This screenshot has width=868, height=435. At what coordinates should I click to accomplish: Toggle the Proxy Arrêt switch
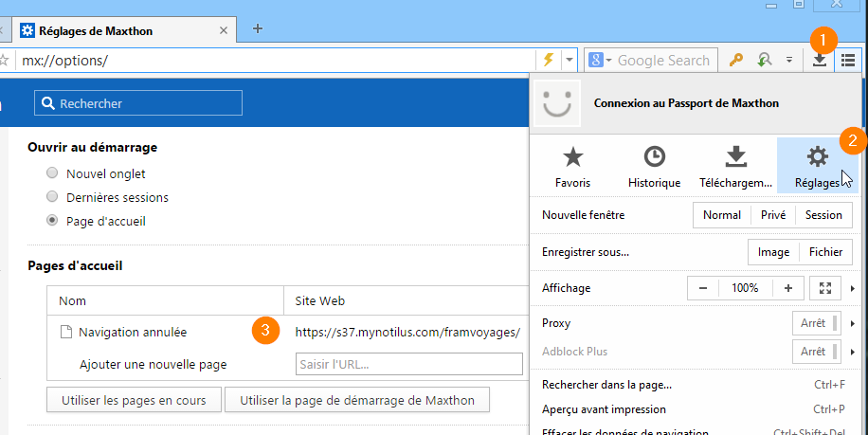(x=817, y=322)
